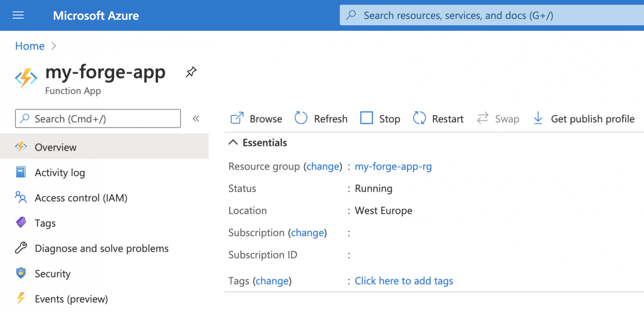Click the my-forge-app page title
Screen dimensions: 644x312
(x=106, y=72)
